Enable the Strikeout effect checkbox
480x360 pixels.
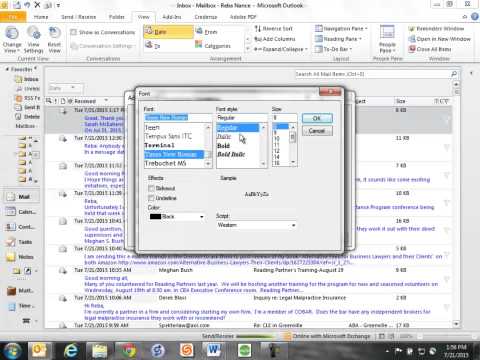pyautogui.click(x=151, y=188)
